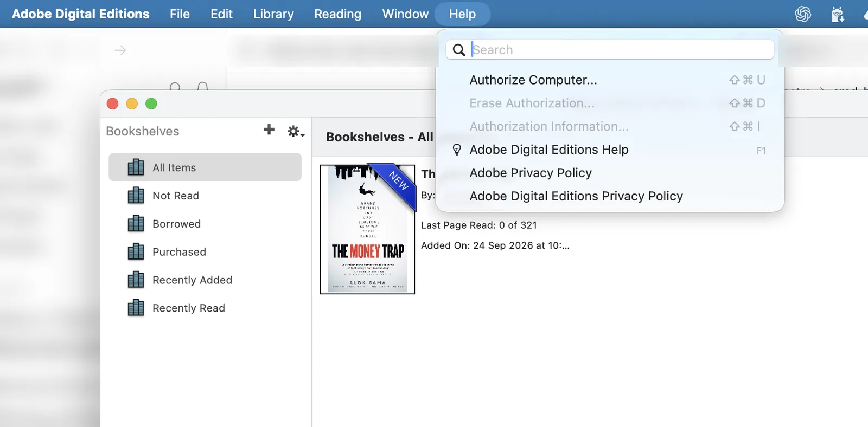Open the Window menu
The width and height of the screenshot is (868, 427).
click(x=405, y=14)
